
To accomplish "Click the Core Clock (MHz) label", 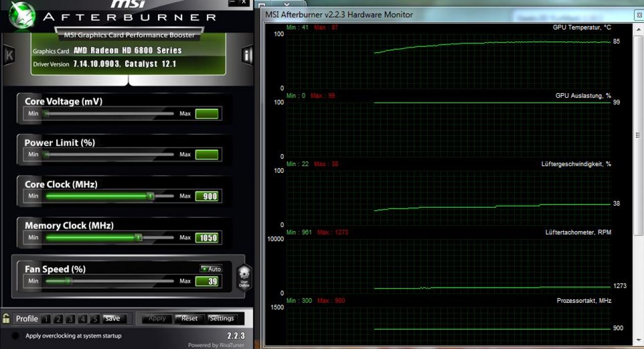I will (x=61, y=184).
